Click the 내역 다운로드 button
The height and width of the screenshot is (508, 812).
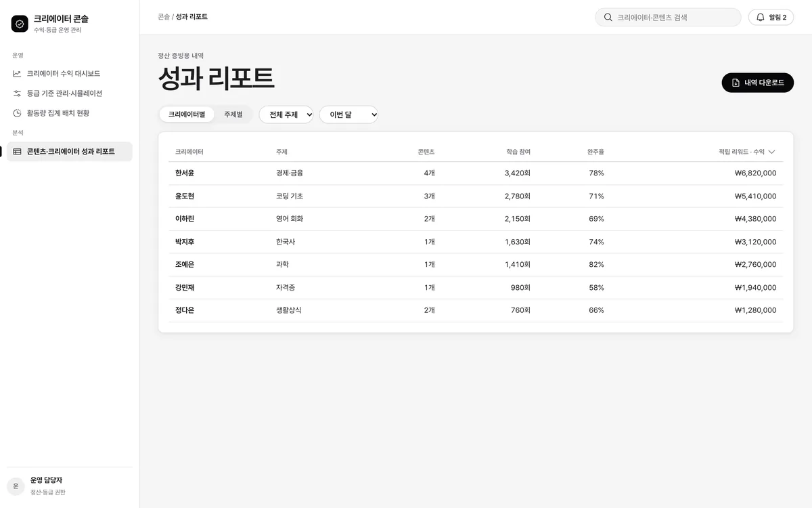(758, 83)
